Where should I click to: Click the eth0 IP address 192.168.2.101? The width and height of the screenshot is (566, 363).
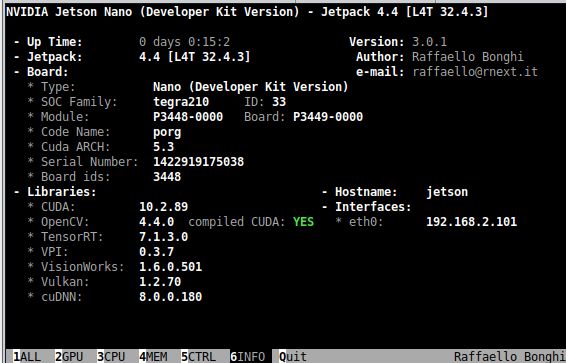tap(471, 222)
